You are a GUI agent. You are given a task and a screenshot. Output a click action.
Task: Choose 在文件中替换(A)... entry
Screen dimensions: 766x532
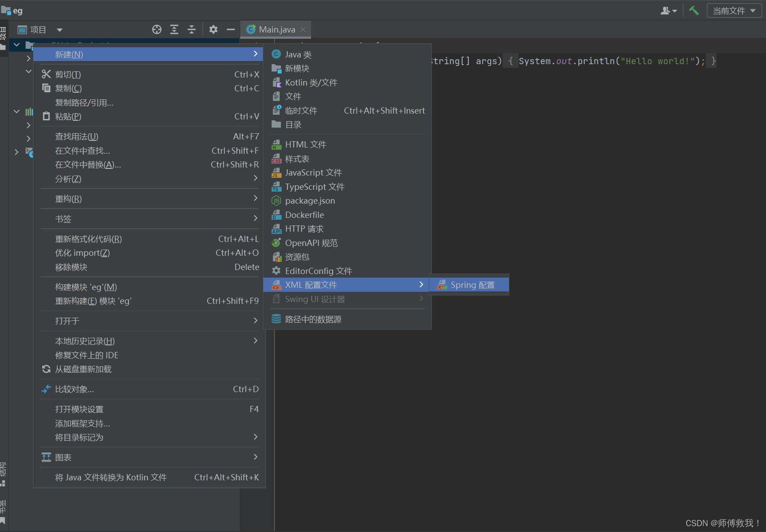click(x=149, y=164)
